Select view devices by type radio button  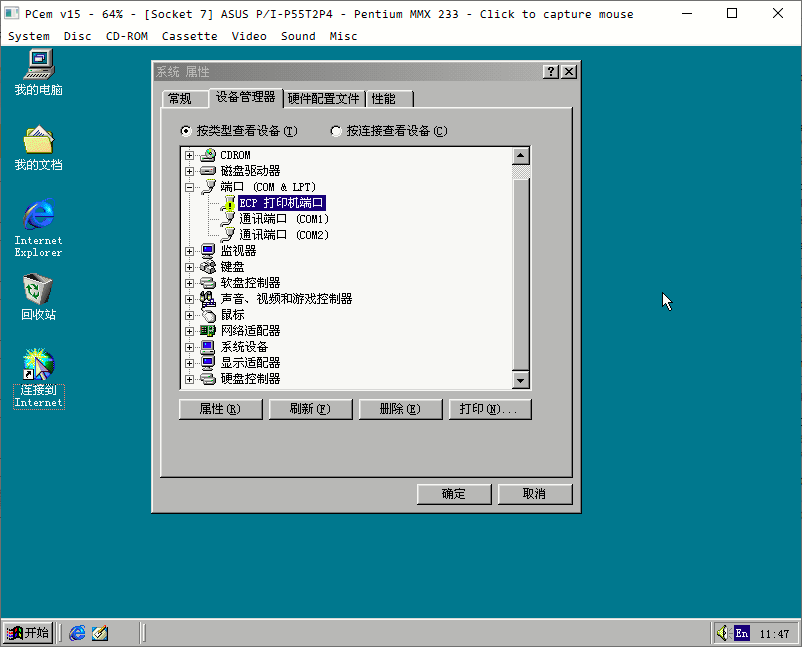tap(186, 131)
